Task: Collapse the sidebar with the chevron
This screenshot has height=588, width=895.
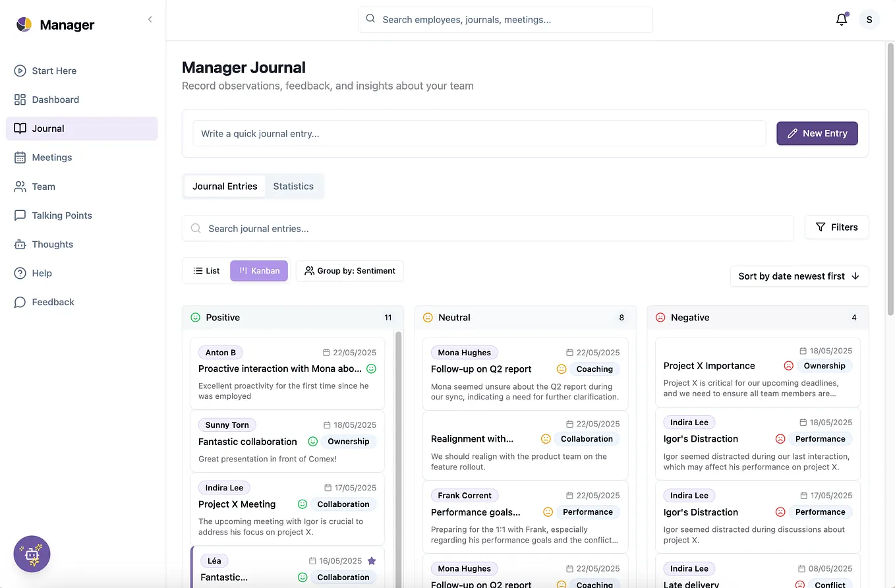Action: point(150,19)
